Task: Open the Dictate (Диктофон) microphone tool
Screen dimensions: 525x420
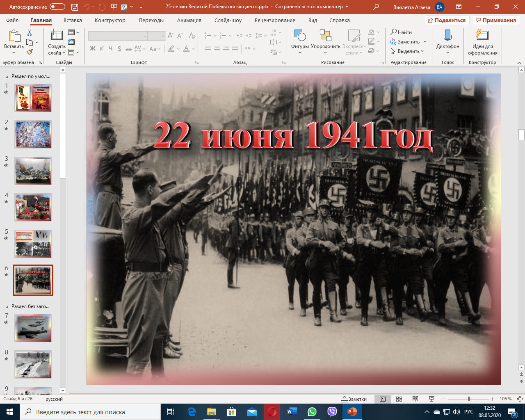Action: [x=447, y=40]
